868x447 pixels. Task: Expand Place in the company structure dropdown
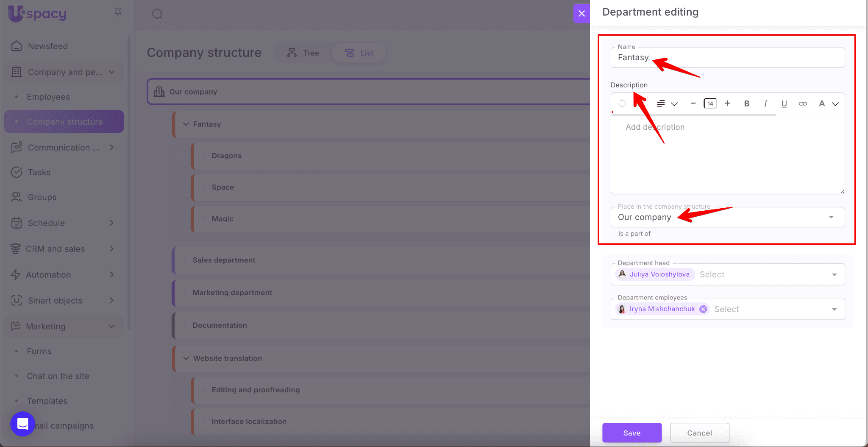coord(831,217)
